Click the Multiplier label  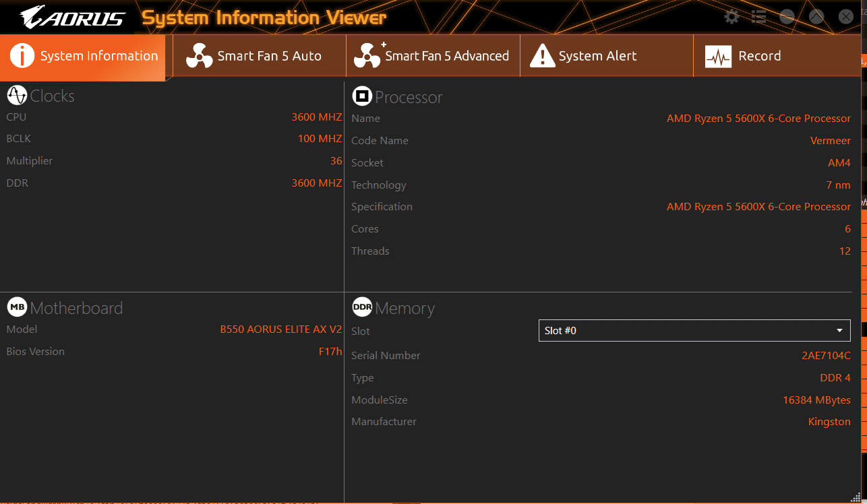(x=29, y=160)
